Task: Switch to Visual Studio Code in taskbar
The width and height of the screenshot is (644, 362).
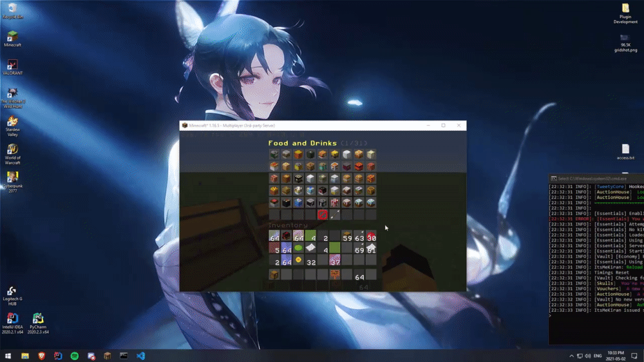Action: tap(140, 356)
